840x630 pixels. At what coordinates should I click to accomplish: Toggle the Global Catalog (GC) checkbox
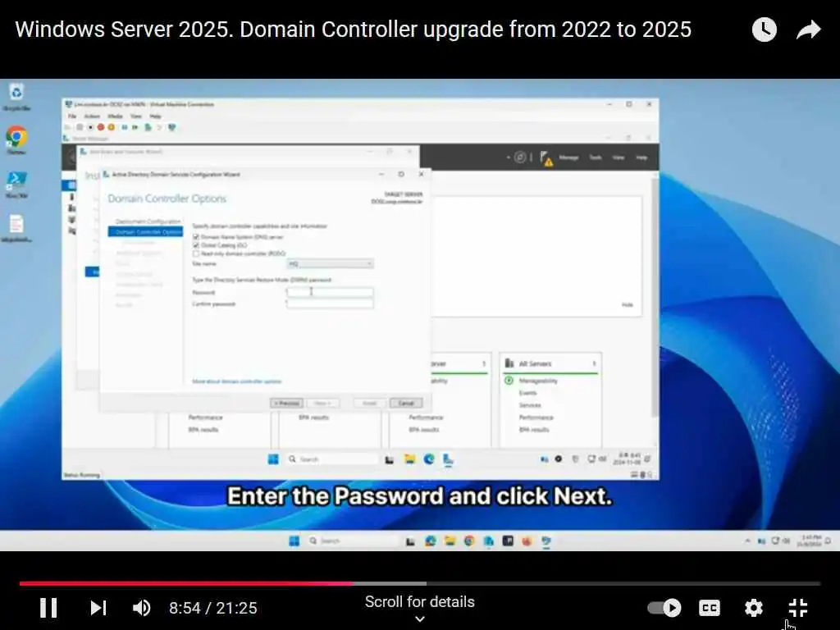tap(196, 244)
